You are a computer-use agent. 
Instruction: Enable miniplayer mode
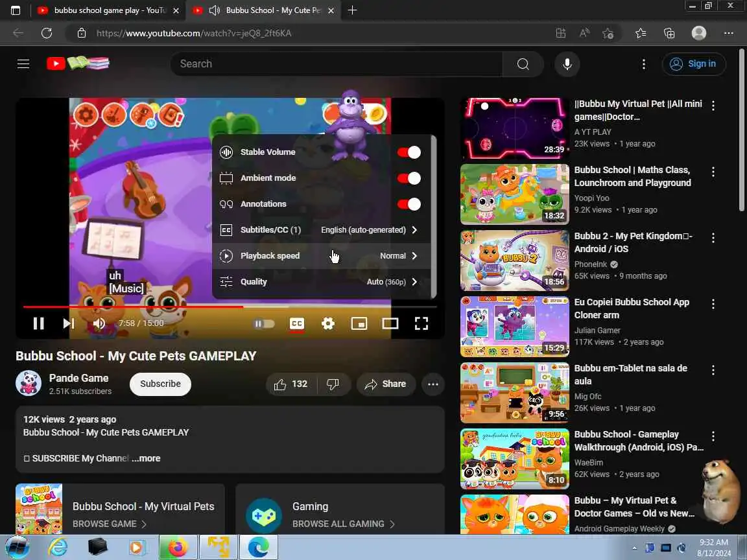pyautogui.click(x=359, y=324)
